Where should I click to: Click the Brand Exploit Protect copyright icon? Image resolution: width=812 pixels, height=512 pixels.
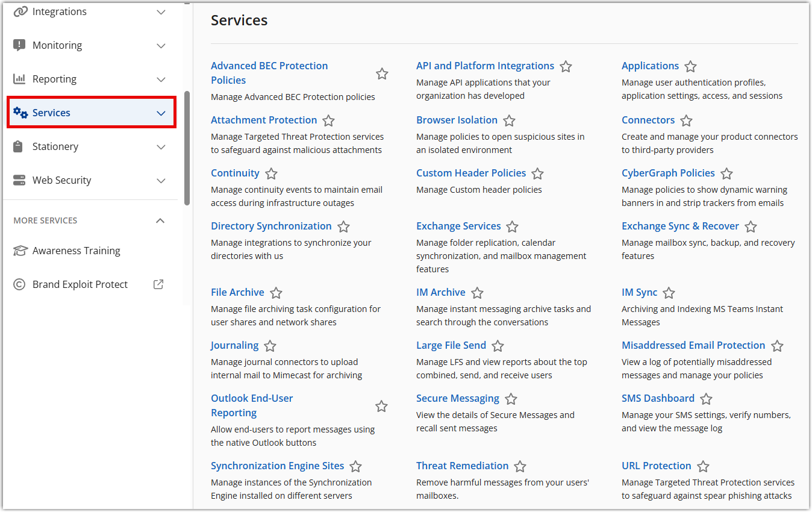(20, 284)
